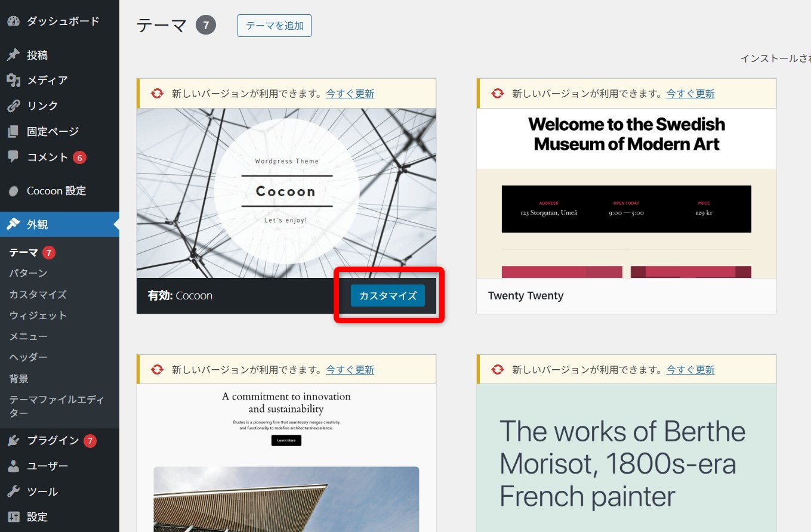Open the 設定 settings menu icon
Image resolution: width=811 pixels, height=532 pixels.
click(14, 516)
